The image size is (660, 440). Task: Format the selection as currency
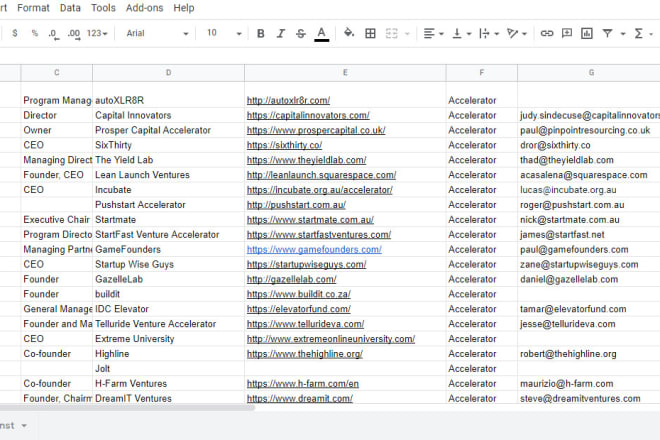pos(15,33)
